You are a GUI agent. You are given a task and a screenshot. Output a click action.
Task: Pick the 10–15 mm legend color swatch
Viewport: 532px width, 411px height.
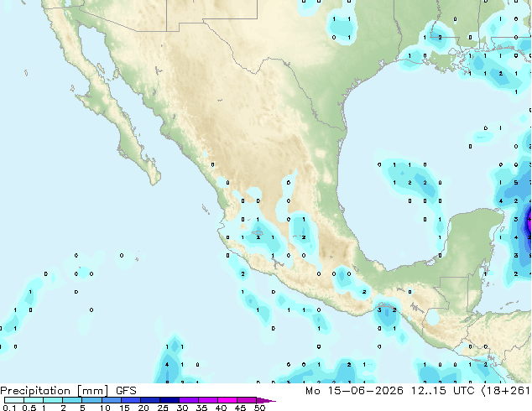pos(111,400)
